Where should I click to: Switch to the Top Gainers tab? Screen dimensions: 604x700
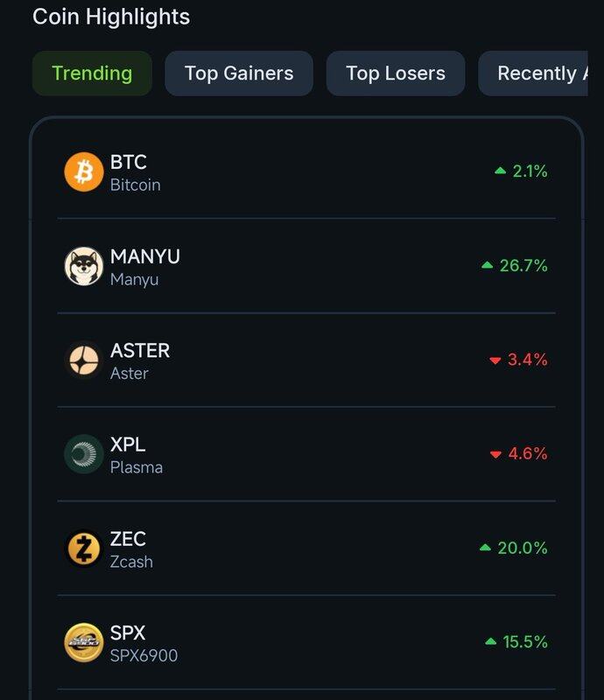239,73
